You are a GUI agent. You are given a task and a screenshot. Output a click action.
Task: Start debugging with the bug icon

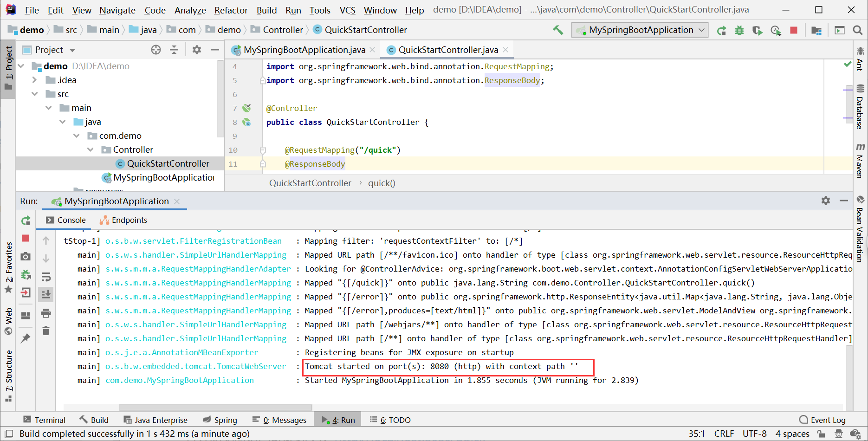pos(739,31)
